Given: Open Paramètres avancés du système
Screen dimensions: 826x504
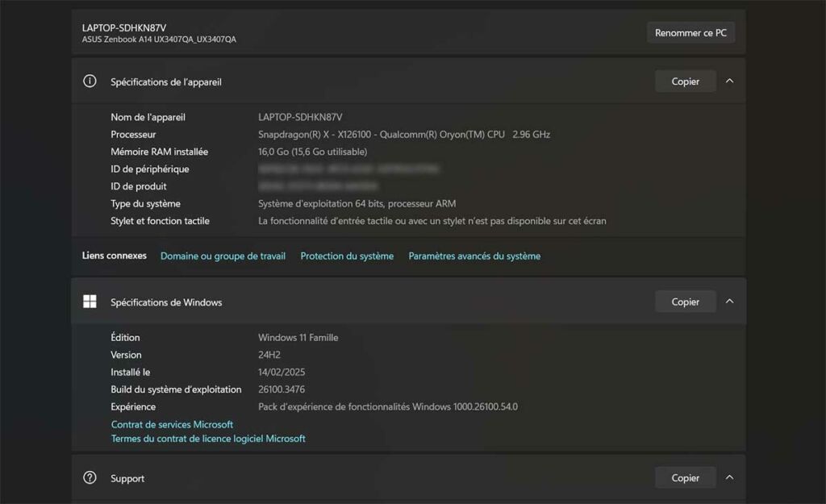Looking at the screenshot, I should tap(474, 256).
